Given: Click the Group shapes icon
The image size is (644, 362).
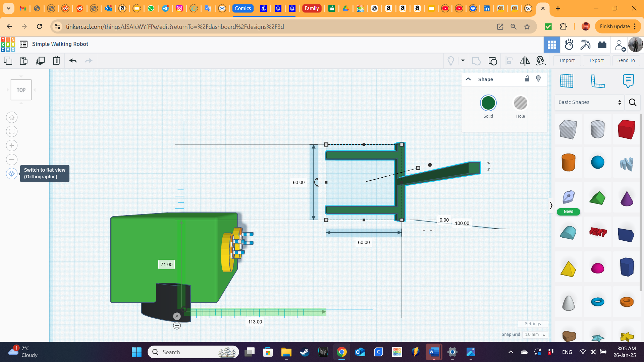Looking at the screenshot, I should (493, 61).
